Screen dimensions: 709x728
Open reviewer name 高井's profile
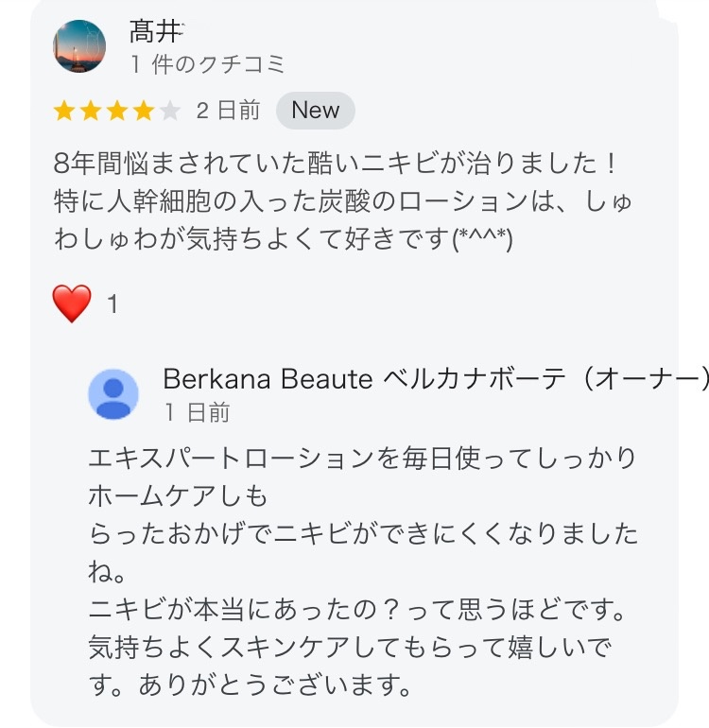(155, 32)
